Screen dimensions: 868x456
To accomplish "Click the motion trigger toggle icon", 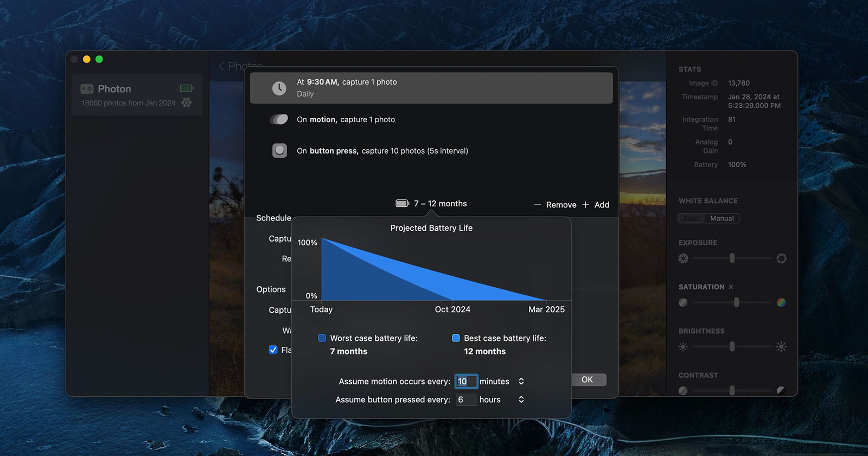I will [x=279, y=119].
